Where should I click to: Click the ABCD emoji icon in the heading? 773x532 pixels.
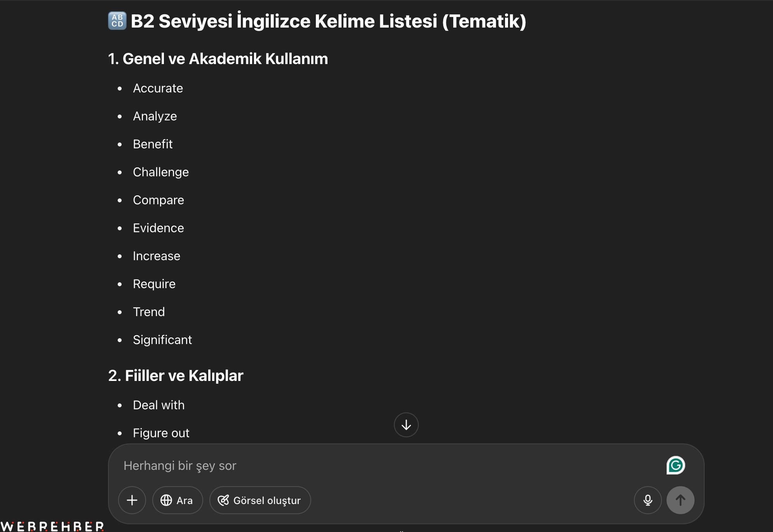pos(117,21)
